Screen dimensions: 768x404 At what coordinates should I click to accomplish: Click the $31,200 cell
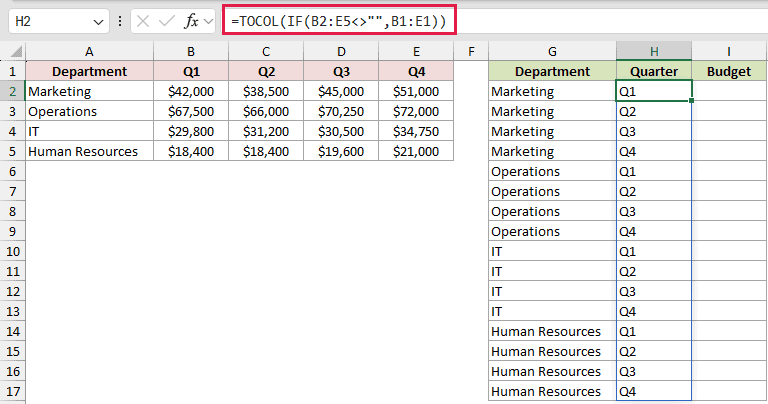point(266,132)
